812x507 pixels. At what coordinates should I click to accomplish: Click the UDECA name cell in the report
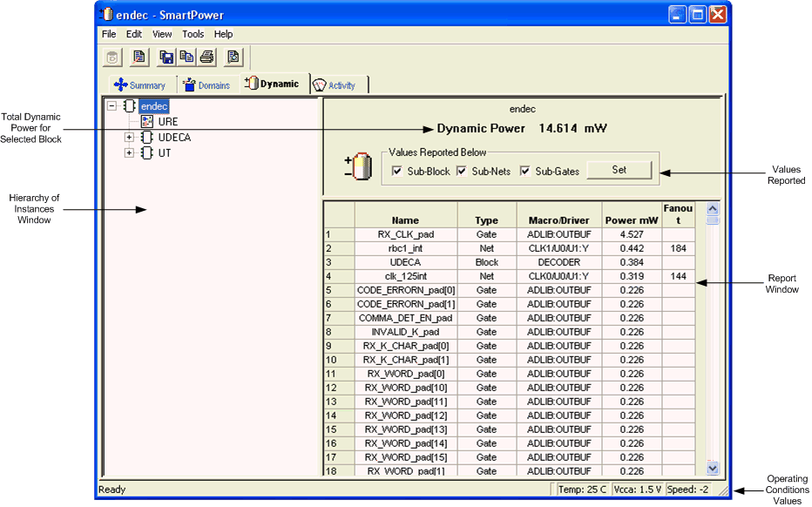pos(406,262)
